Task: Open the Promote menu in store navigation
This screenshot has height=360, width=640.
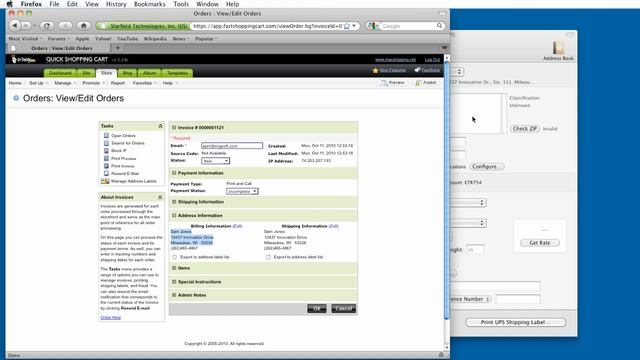Action: point(93,83)
